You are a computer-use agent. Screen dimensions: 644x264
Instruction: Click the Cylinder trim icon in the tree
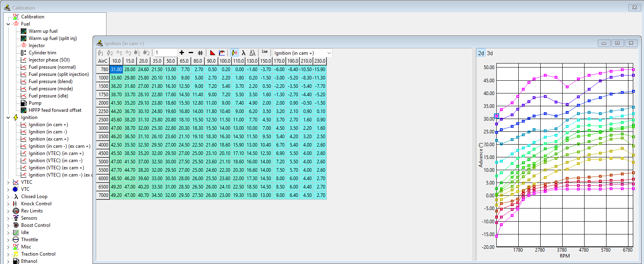24,53
